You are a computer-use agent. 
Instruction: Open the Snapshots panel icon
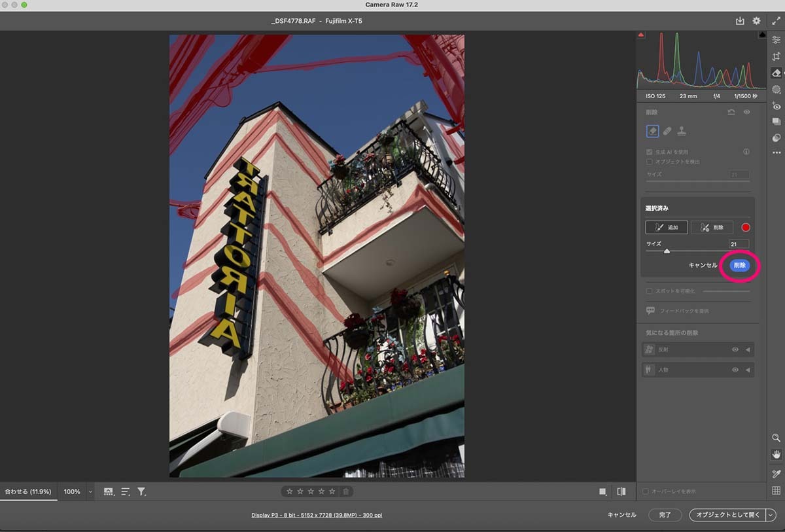click(776, 122)
